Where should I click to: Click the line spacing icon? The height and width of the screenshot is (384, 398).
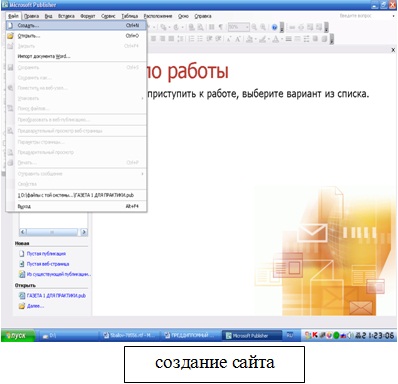[180, 39]
